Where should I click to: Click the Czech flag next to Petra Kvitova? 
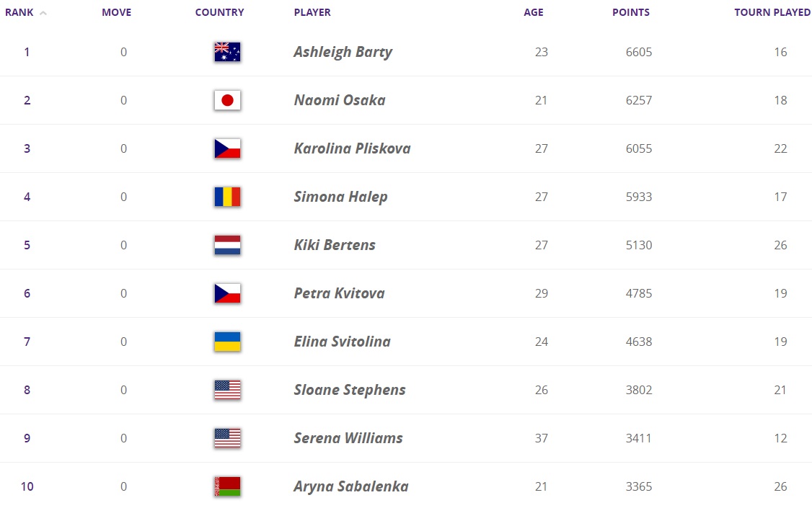coord(227,293)
